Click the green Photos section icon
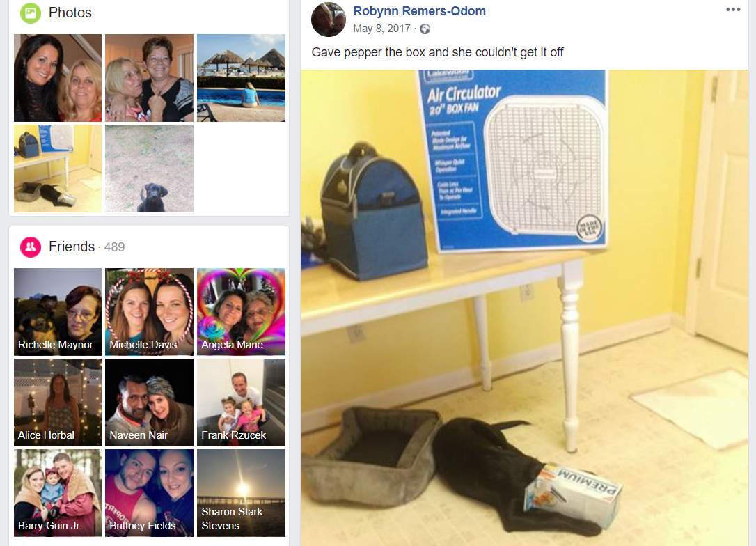The width and height of the screenshot is (756, 546). coord(31,13)
